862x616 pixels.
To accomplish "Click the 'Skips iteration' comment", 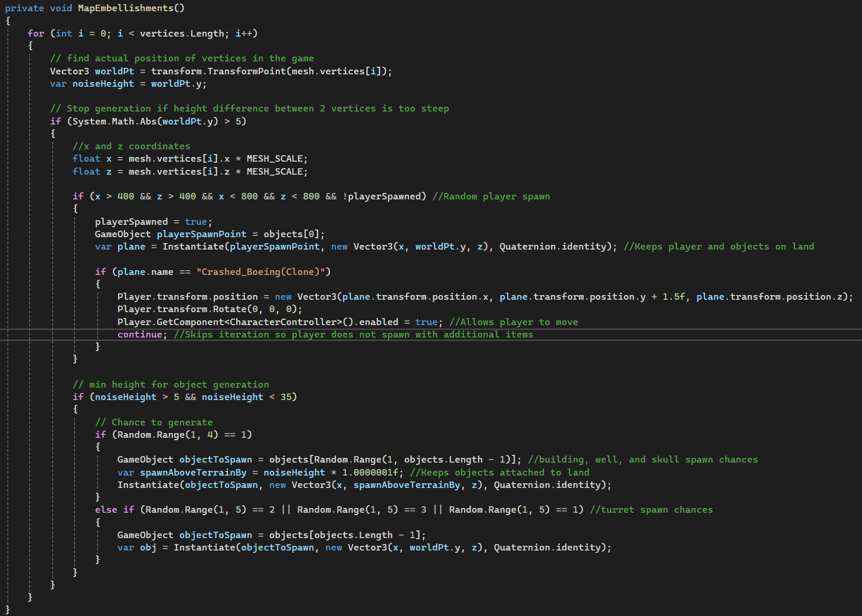I will point(353,335).
